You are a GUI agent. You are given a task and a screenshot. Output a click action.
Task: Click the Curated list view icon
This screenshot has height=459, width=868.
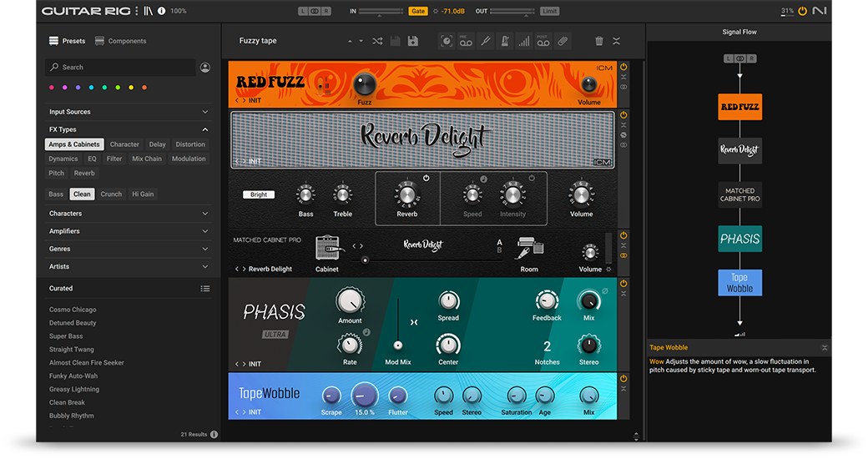coord(204,289)
